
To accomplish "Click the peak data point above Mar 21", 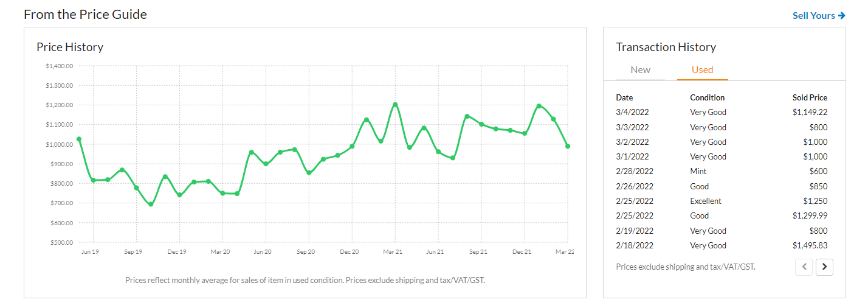I will [395, 105].
